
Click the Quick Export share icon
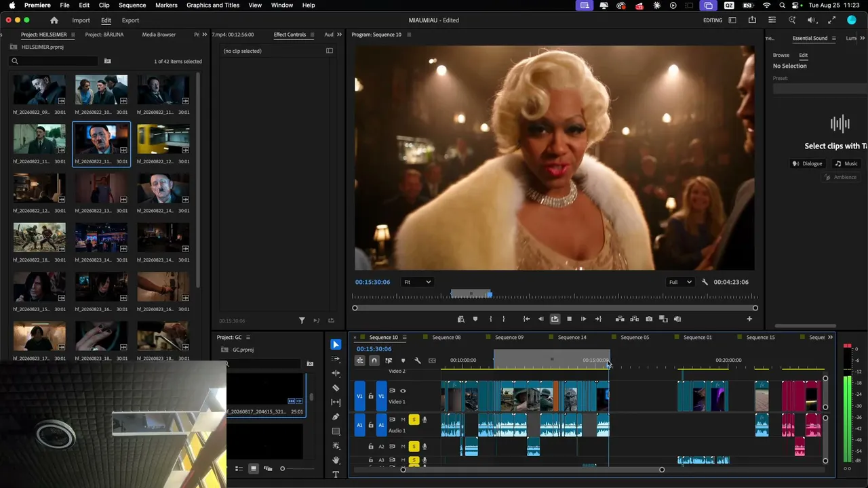coord(752,20)
